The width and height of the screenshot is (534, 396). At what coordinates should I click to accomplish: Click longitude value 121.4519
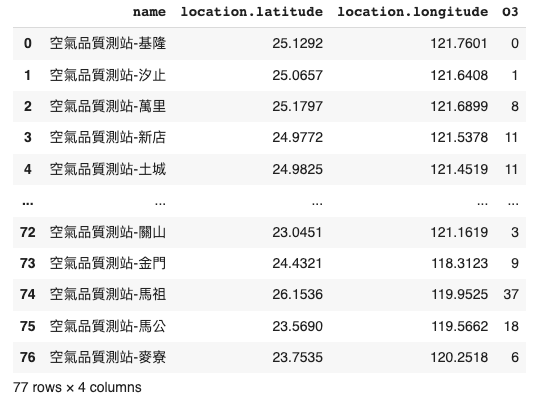459,169
